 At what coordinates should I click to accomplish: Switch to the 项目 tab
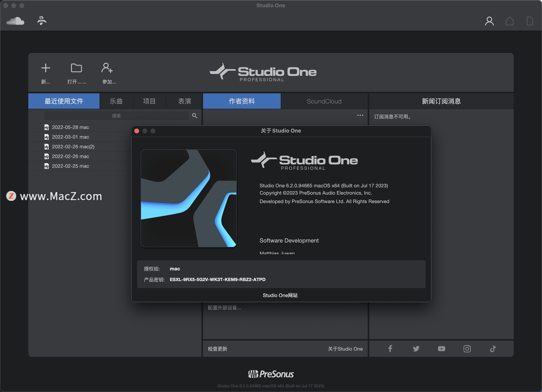coord(149,101)
